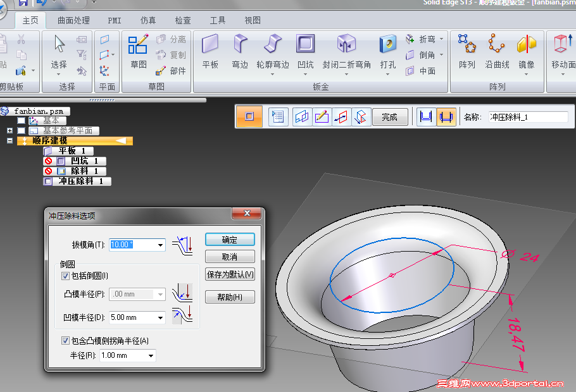
Task: Switch to the 主页 ribbon tab
Action: pyautogui.click(x=30, y=21)
